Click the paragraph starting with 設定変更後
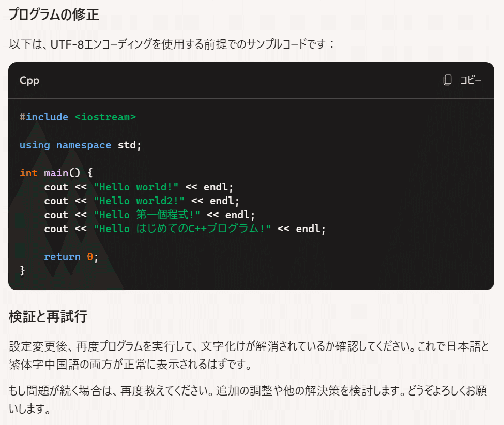 tap(249, 355)
